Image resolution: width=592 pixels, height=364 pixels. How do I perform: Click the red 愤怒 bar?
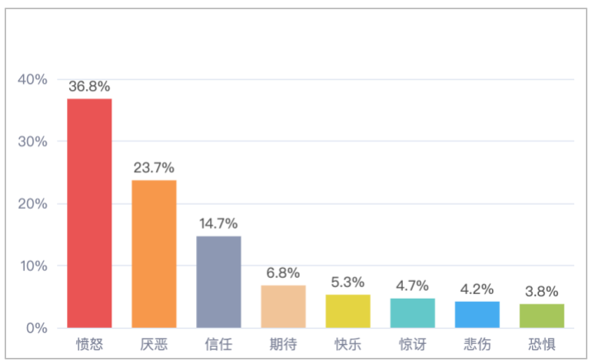pyautogui.click(x=89, y=213)
